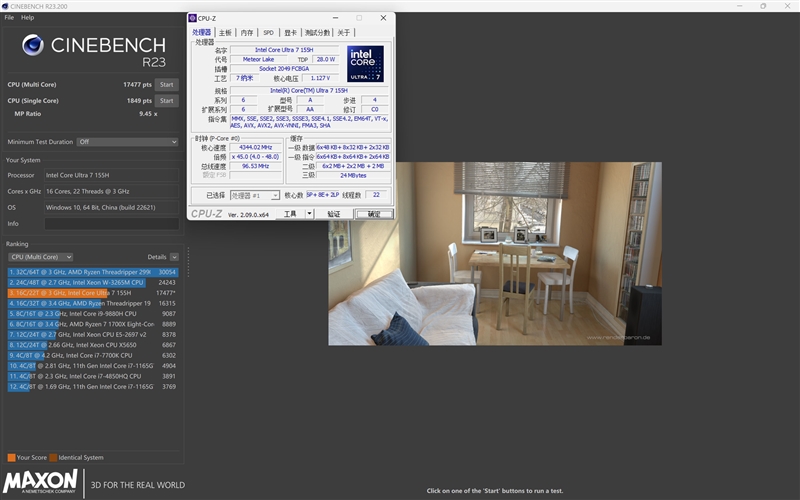Switch to the 内存 tab in CPU-Z
Viewport: 800px width, 500px height.
(x=247, y=33)
